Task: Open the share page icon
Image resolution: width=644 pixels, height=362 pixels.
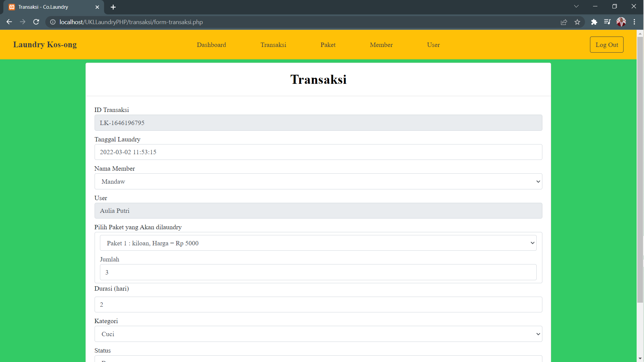Action: 564,22
